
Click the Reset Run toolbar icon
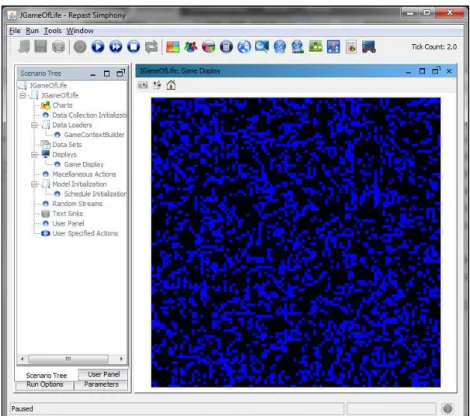click(151, 47)
